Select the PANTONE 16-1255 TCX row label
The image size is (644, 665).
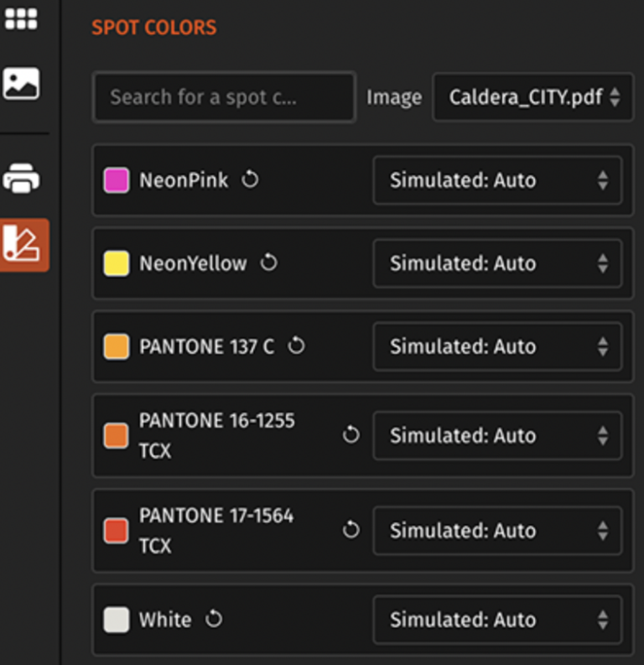216,434
